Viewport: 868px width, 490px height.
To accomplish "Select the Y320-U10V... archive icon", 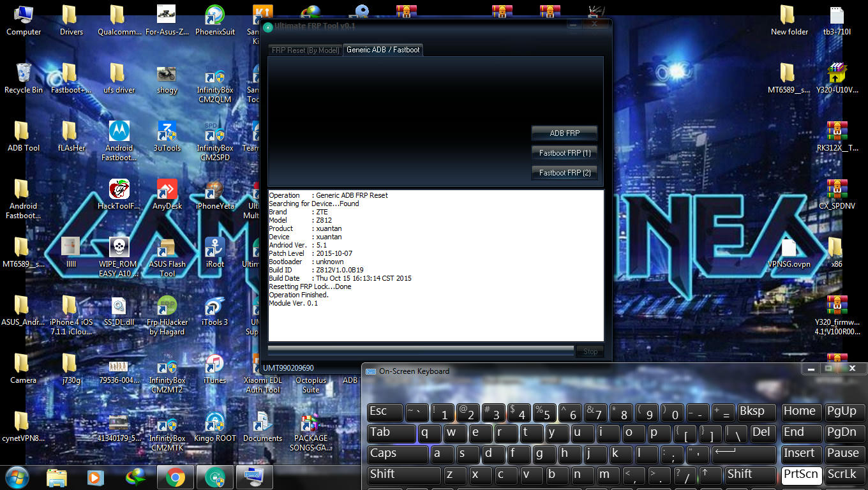I will (837, 78).
